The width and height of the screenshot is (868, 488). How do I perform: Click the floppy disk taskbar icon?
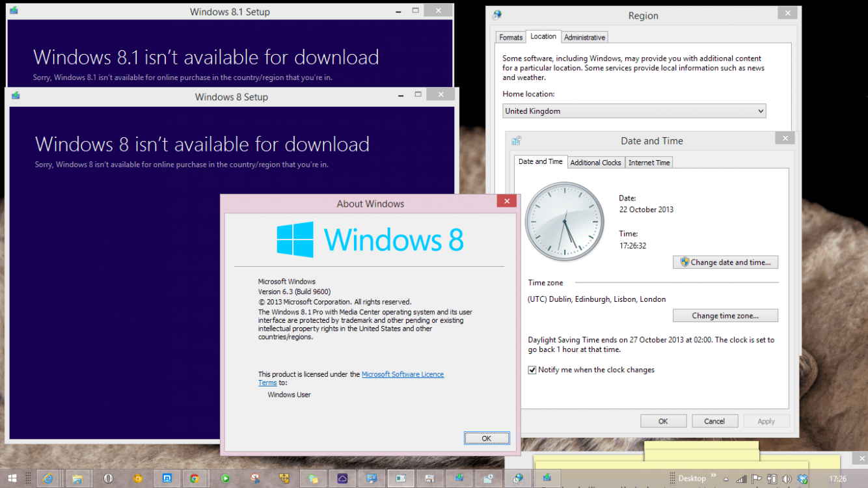click(x=429, y=478)
